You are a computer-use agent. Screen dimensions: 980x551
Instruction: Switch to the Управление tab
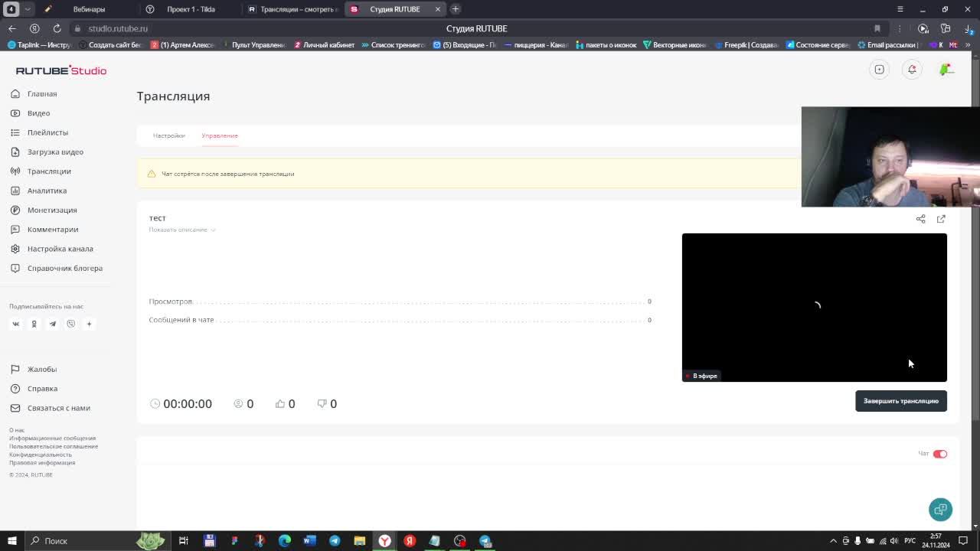point(220,135)
